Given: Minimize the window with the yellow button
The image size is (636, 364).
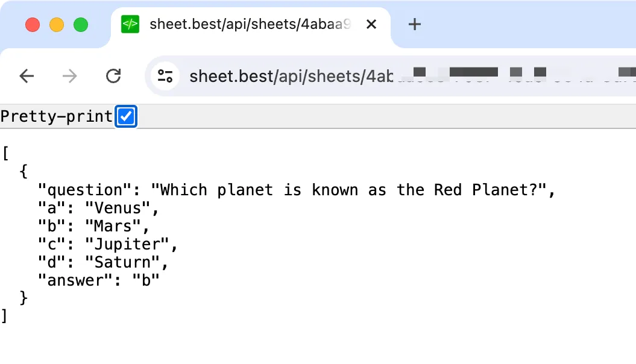Looking at the screenshot, I should coord(57,25).
